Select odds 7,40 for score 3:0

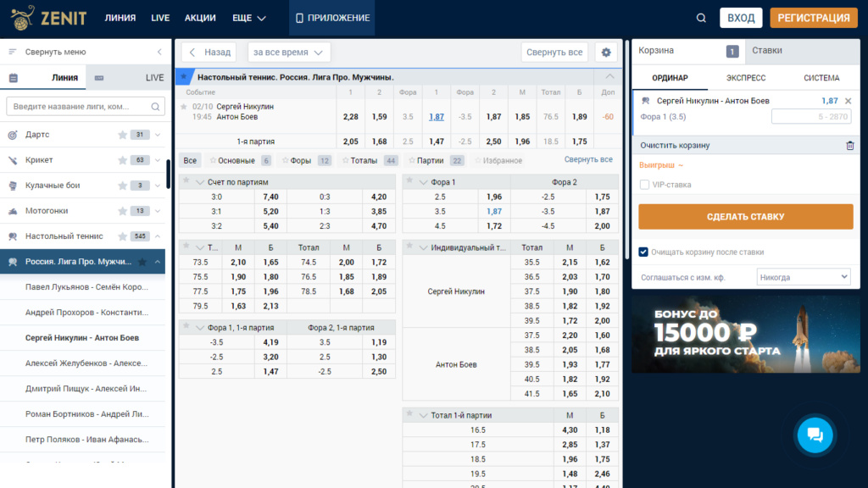pos(270,197)
